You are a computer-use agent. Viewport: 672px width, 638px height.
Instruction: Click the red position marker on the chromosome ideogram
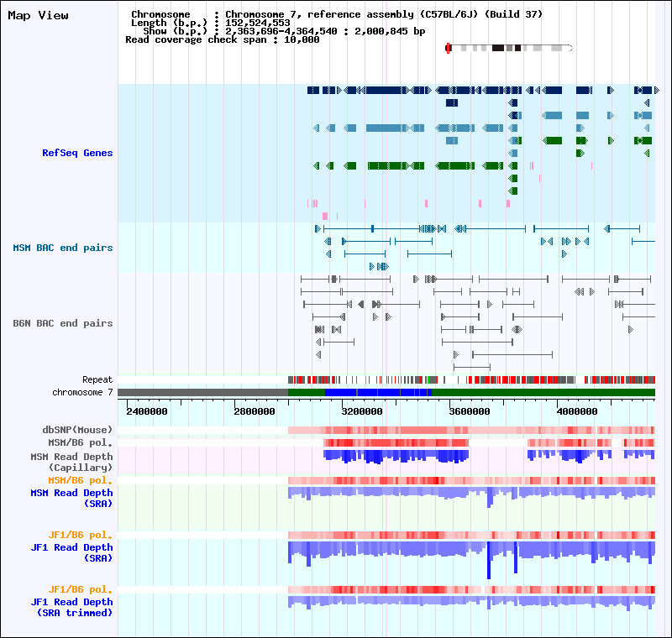pyautogui.click(x=448, y=48)
